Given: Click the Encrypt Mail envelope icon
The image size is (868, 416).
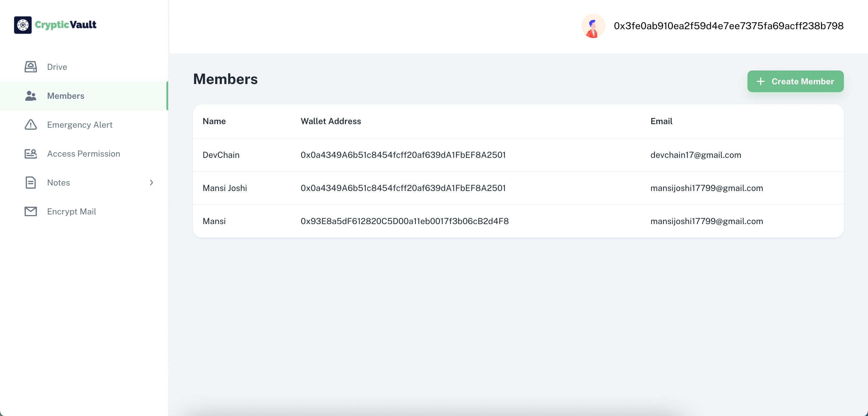Looking at the screenshot, I should click(x=31, y=211).
